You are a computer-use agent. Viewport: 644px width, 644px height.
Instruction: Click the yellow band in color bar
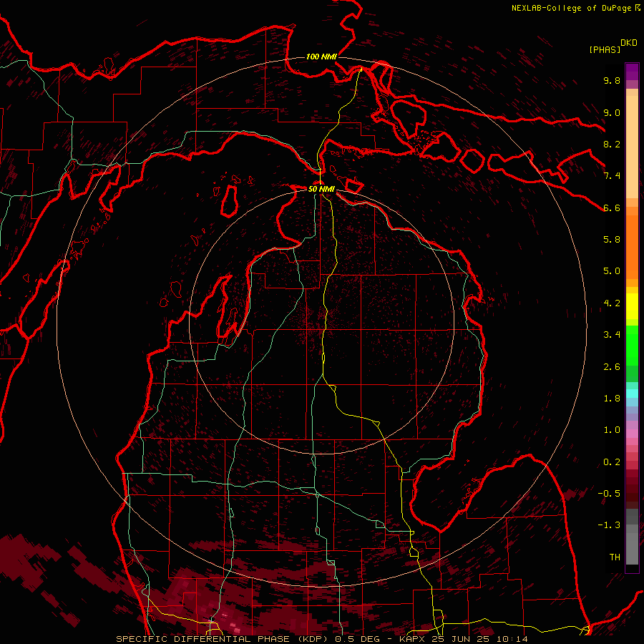(632, 306)
